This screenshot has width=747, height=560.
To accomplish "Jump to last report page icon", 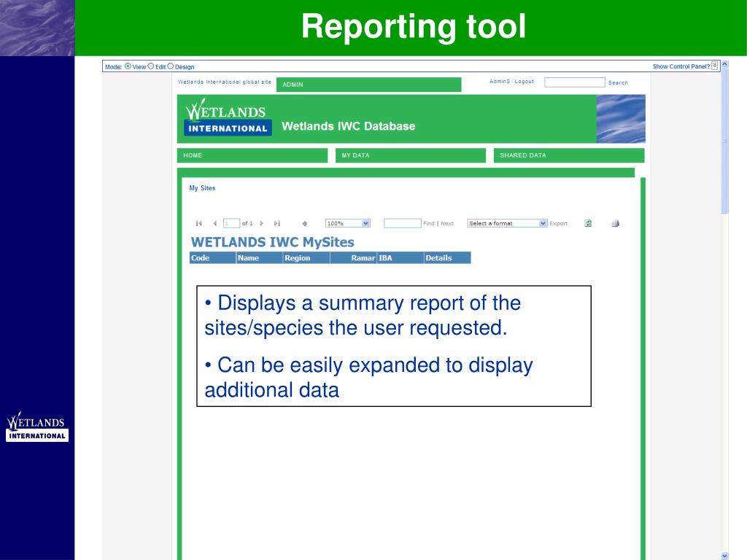I will click(x=277, y=223).
